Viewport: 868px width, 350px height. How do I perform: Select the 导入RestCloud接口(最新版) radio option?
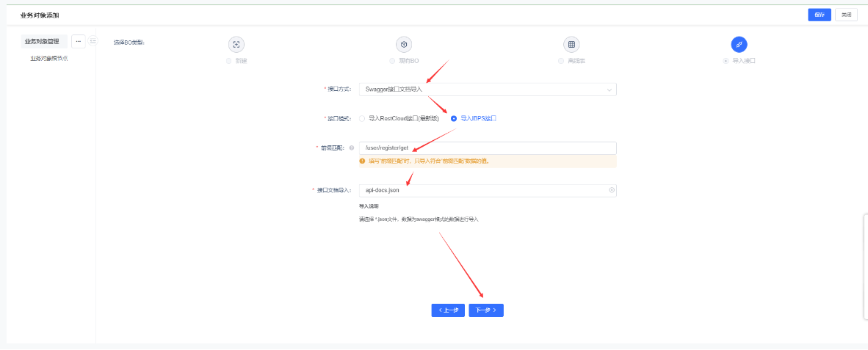(362, 118)
